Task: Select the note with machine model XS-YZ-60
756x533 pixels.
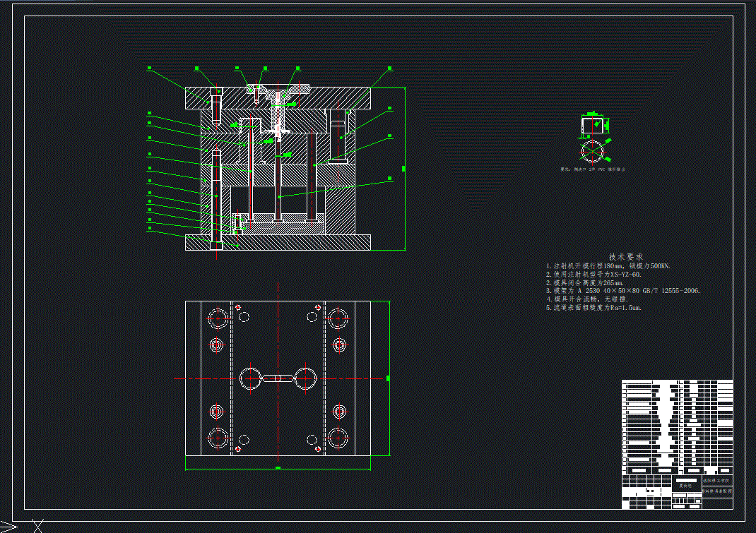Action: pyautogui.click(x=593, y=274)
